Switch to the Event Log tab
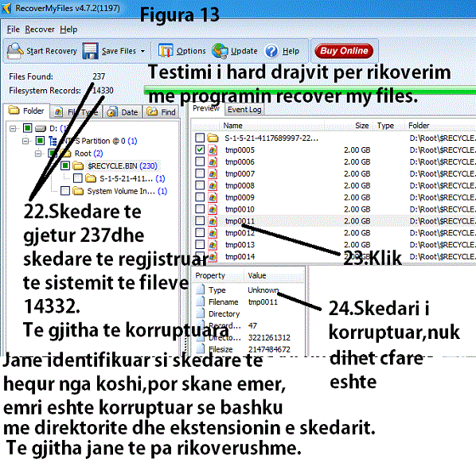Viewport: 476px width, 463px height. pyautogui.click(x=244, y=110)
